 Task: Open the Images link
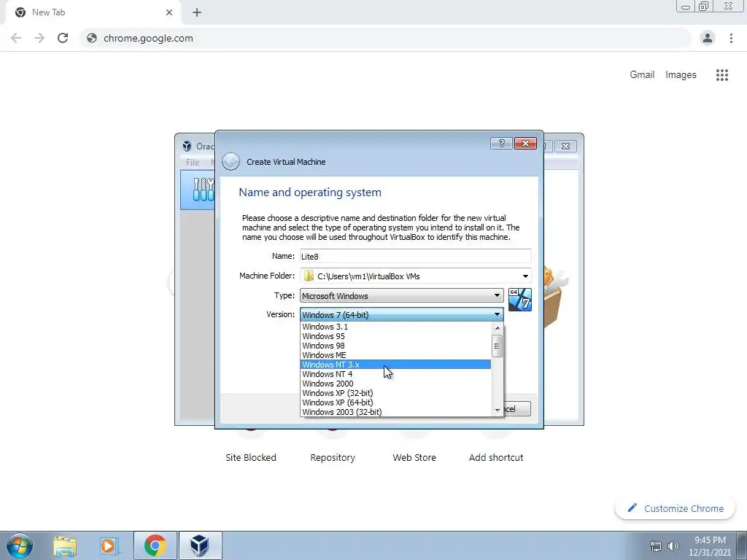(681, 75)
